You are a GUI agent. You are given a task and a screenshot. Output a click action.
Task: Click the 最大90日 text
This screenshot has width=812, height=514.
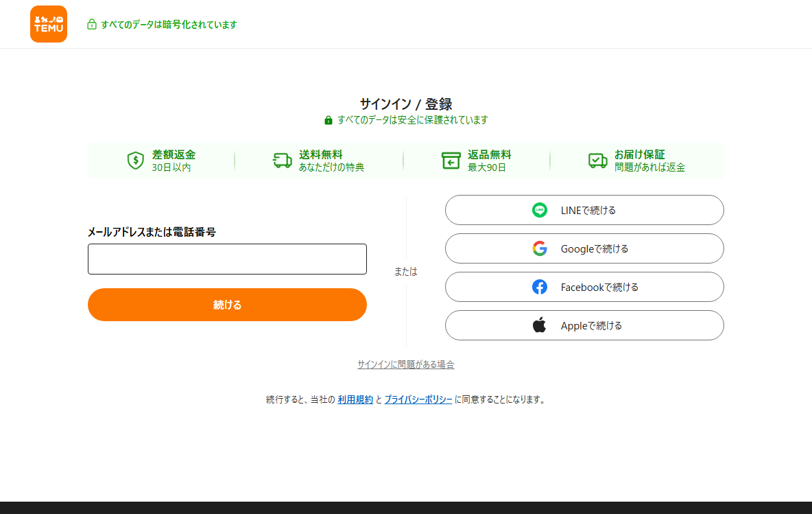click(487, 167)
